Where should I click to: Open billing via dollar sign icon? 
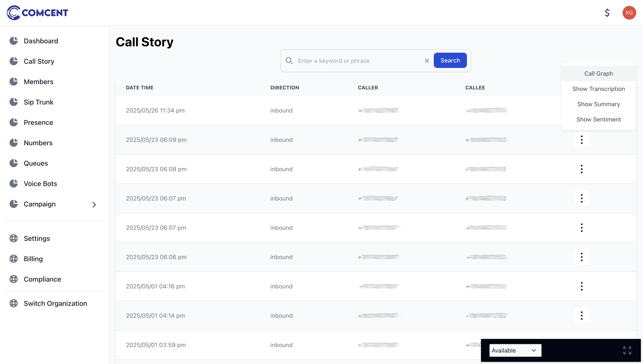click(x=607, y=13)
